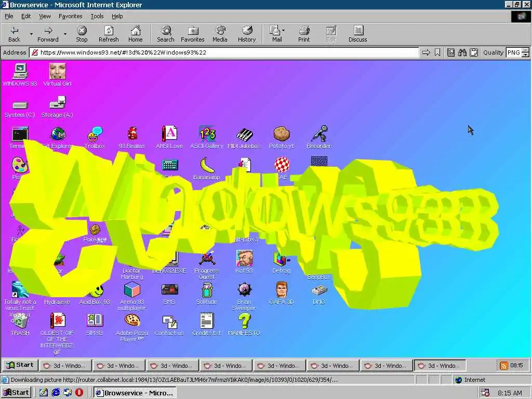Open the Search toolbar button

[166, 34]
